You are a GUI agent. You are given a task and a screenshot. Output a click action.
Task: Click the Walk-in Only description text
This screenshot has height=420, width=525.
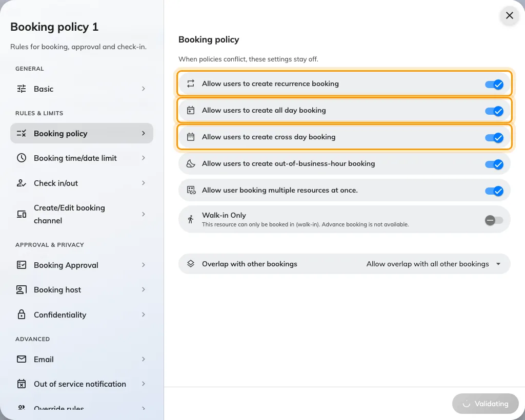point(306,224)
